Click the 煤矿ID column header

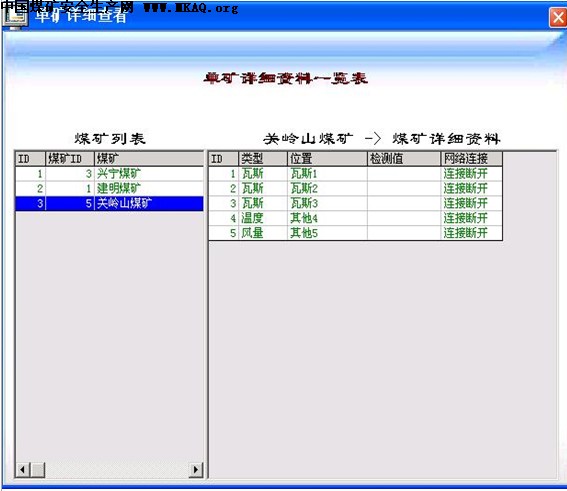70,159
